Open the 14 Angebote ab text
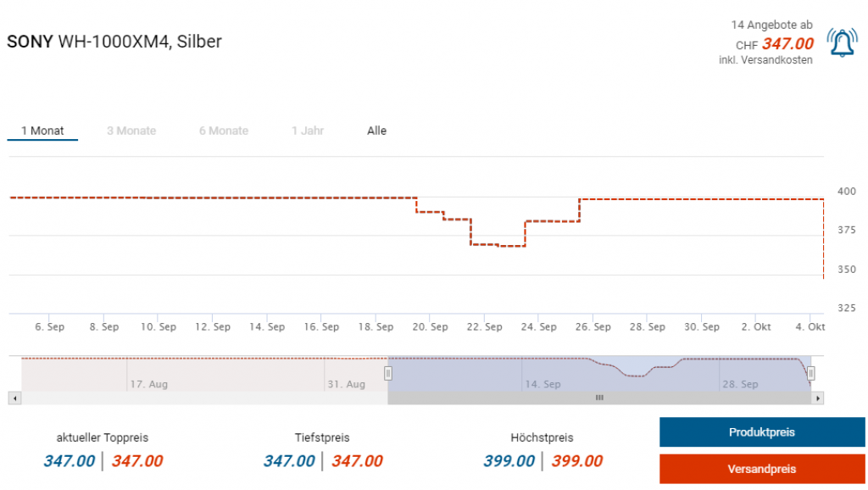The height and width of the screenshot is (490, 868). coord(771,25)
